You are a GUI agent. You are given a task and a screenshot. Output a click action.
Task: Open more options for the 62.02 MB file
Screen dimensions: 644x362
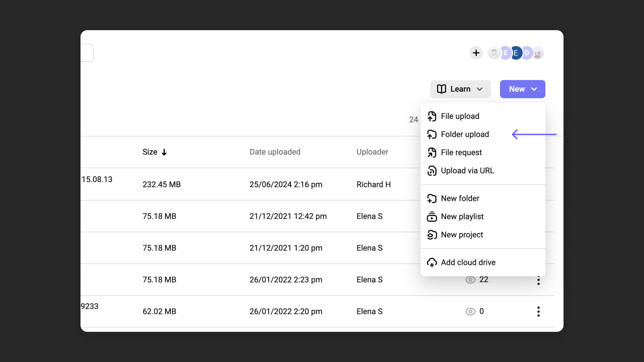point(539,312)
